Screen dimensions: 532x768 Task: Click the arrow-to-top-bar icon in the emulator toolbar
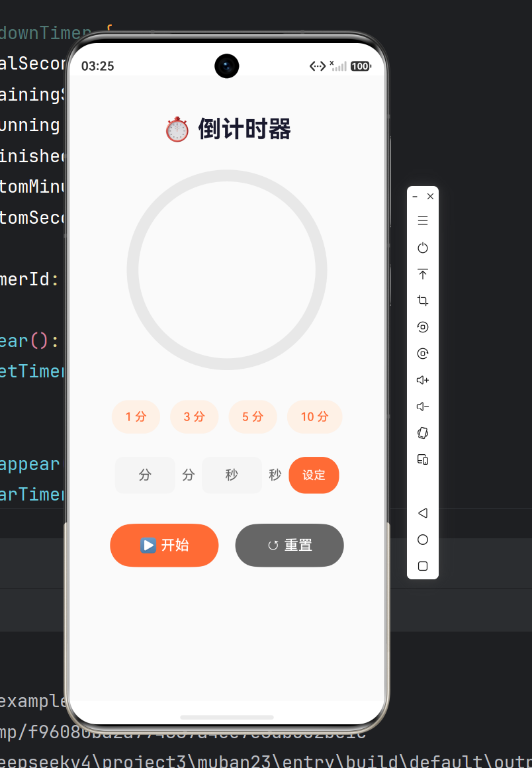coord(423,274)
